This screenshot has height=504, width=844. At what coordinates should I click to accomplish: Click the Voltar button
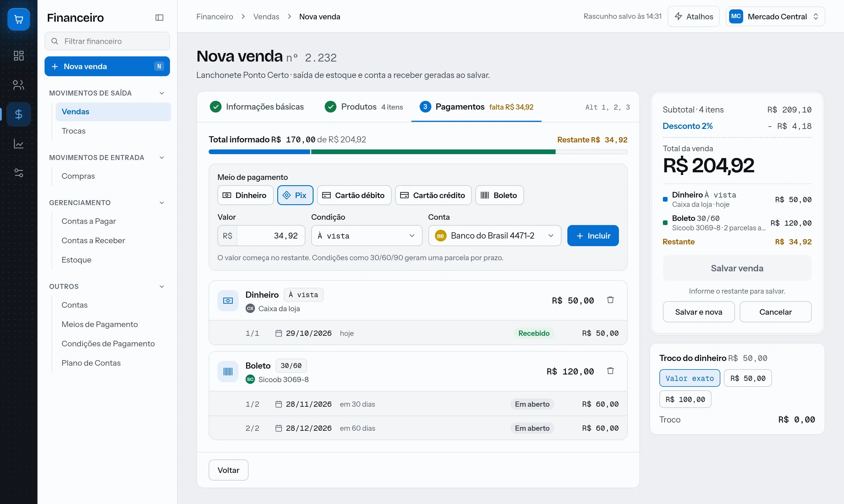[228, 470]
